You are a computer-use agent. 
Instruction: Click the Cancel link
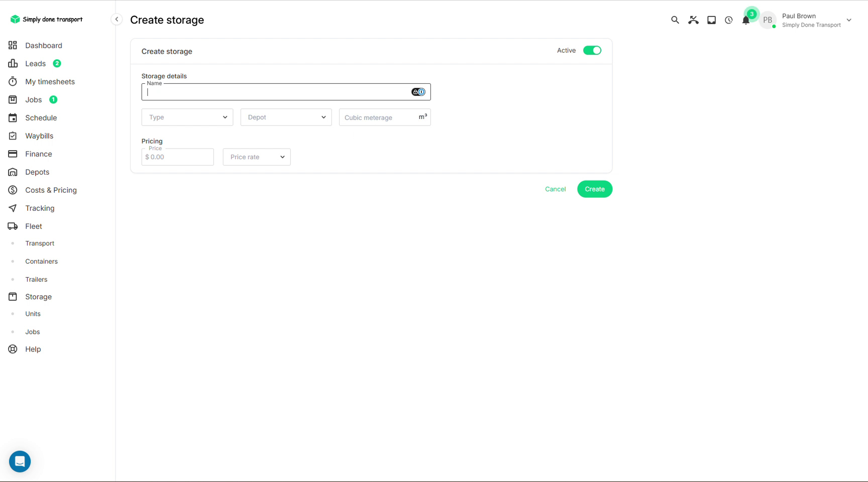[555, 189]
